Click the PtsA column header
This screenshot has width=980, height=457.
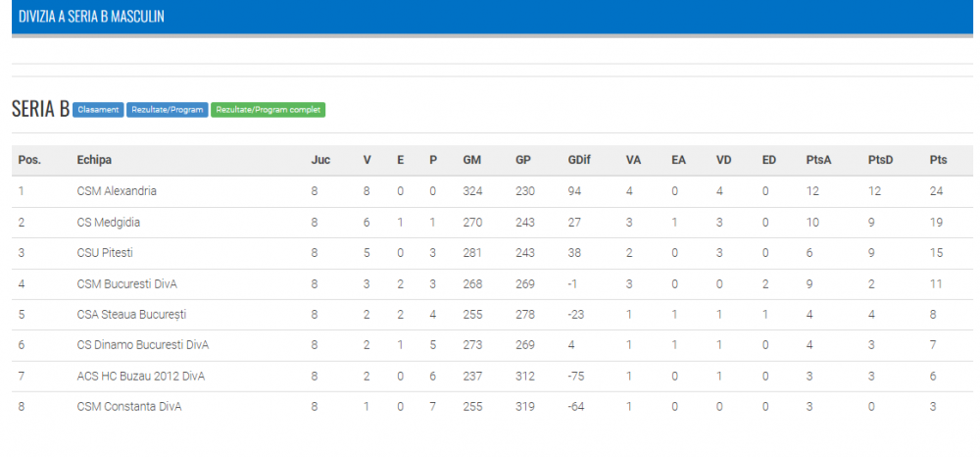coord(818,160)
